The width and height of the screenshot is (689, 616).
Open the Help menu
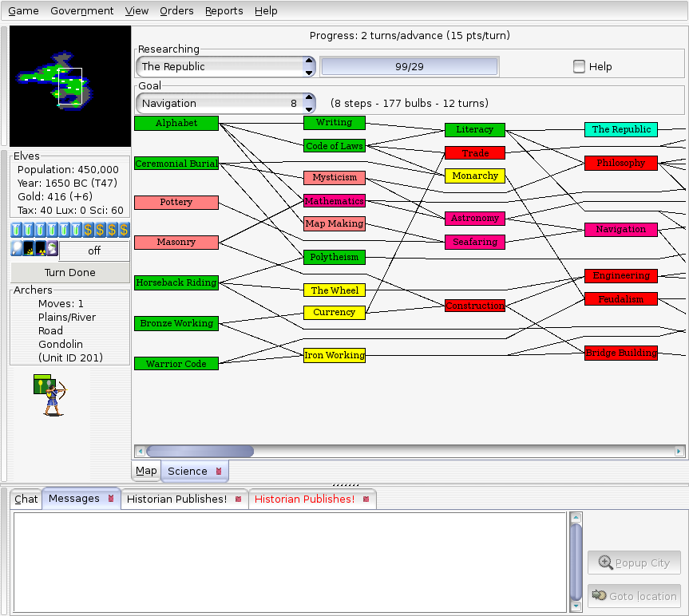[x=266, y=11]
